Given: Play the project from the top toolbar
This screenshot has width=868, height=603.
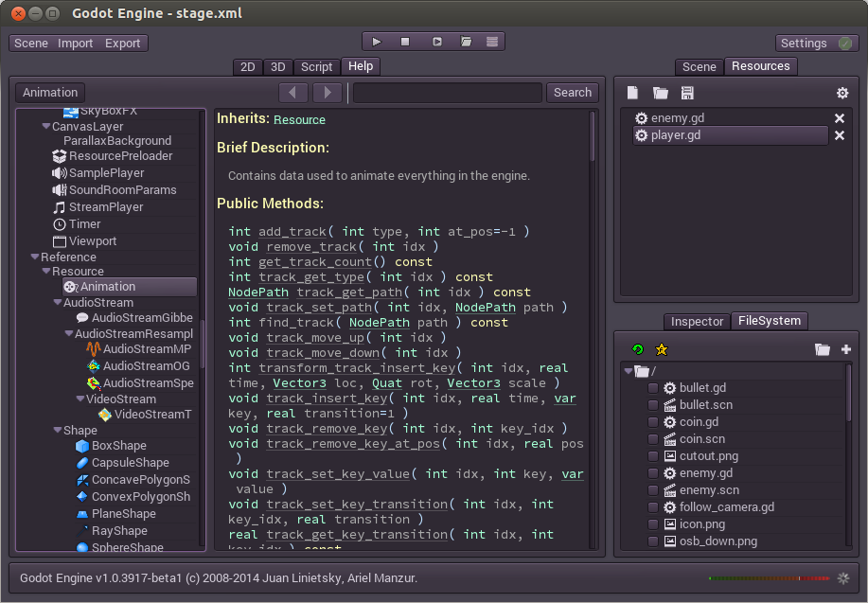Looking at the screenshot, I should tap(377, 42).
